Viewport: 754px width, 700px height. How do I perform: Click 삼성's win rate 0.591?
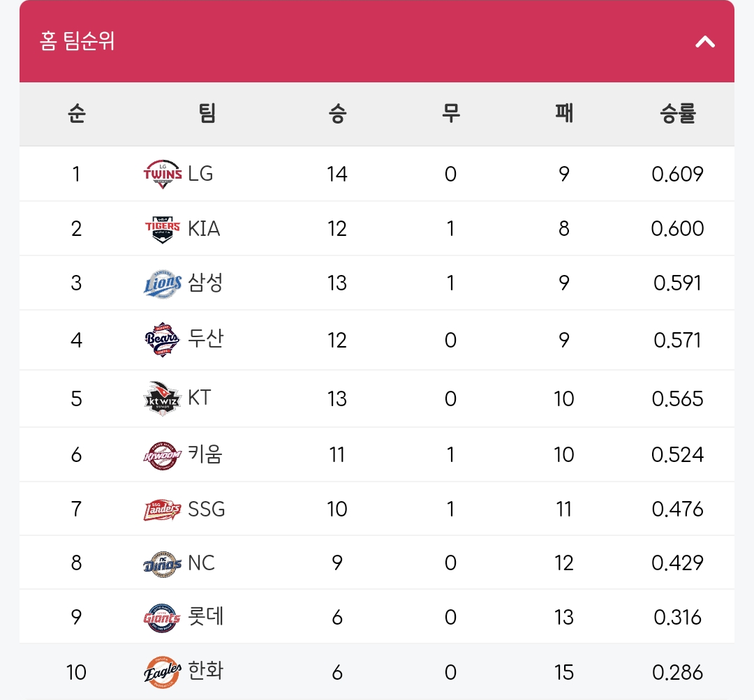tap(677, 283)
